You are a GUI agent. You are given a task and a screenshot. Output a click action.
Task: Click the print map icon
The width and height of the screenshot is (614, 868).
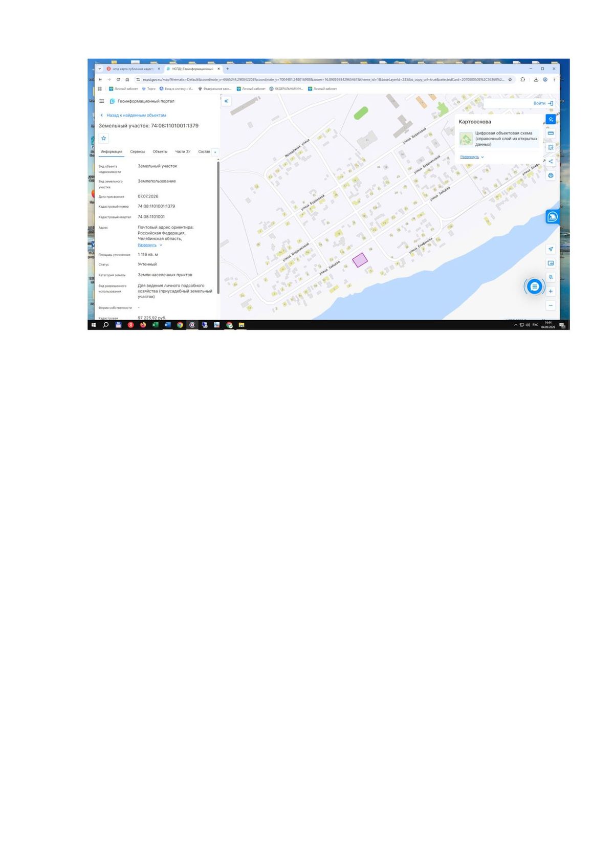[x=551, y=175]
